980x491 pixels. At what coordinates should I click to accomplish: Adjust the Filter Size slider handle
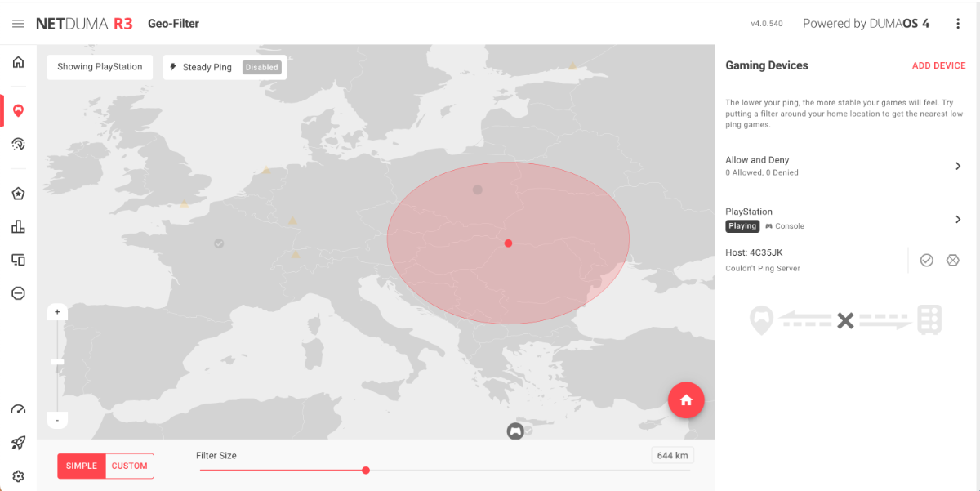pyautogui.click(x=366, y=470)
